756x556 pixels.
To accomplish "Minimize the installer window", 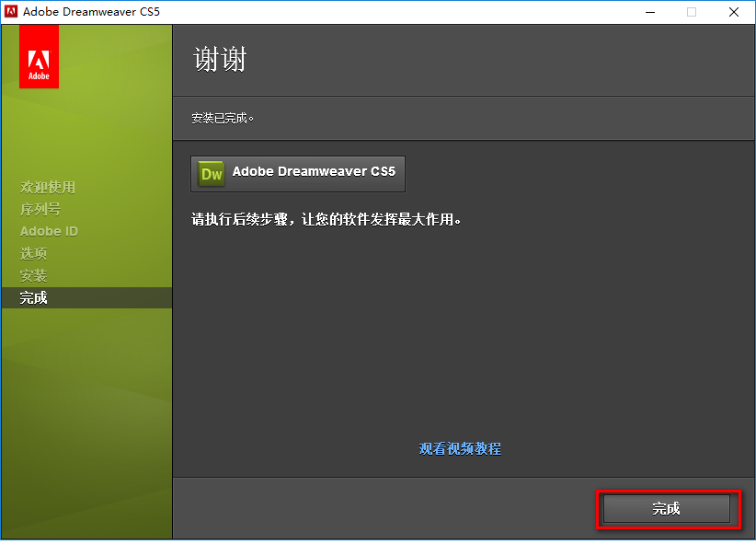I will 648,12.
